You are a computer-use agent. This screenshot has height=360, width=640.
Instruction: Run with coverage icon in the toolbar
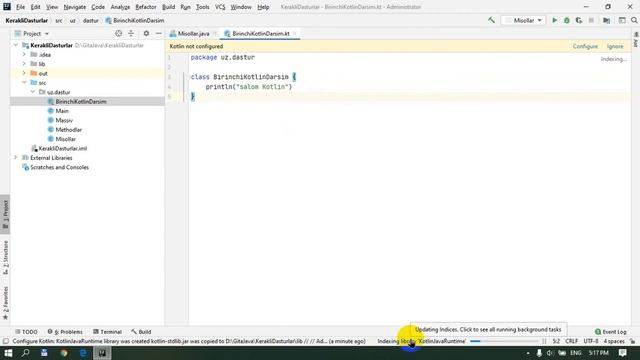click(579, 20)
